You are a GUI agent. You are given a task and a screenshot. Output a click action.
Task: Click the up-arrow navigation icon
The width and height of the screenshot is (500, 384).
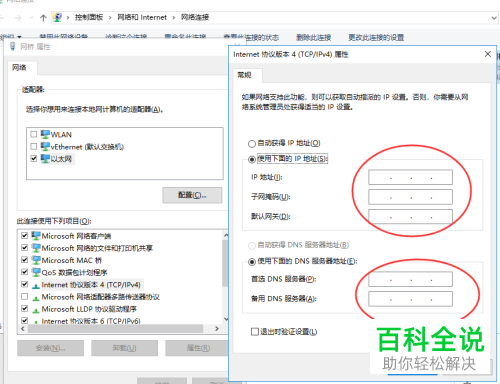click(x=43, y=18)
